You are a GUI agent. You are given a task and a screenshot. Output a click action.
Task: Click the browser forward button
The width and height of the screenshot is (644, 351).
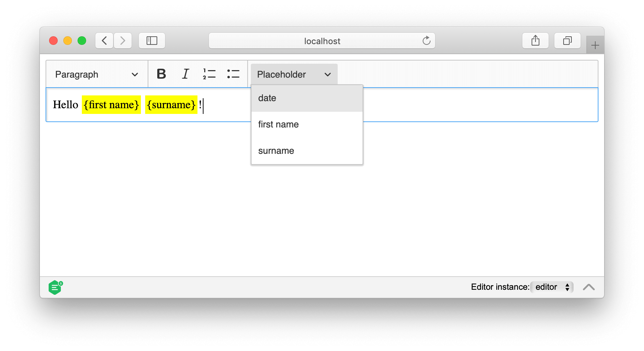tap(123, 41)
